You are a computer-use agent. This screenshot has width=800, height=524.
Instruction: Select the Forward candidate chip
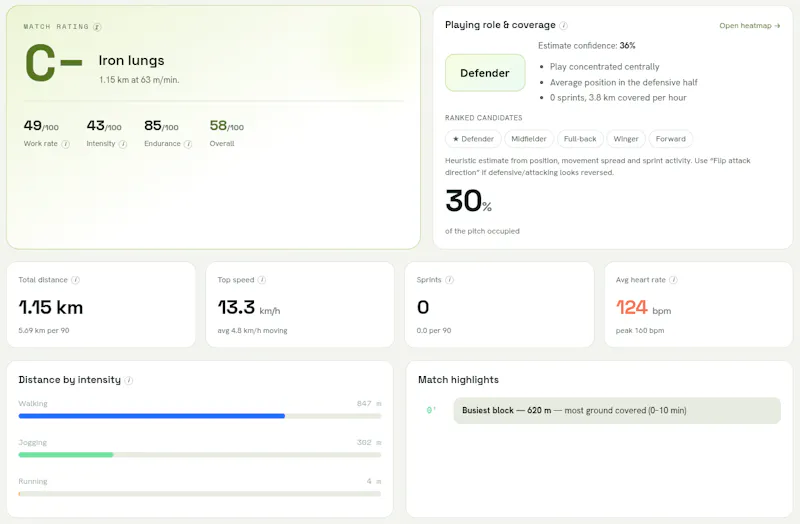pyautogui.click(x=670, y=139)
